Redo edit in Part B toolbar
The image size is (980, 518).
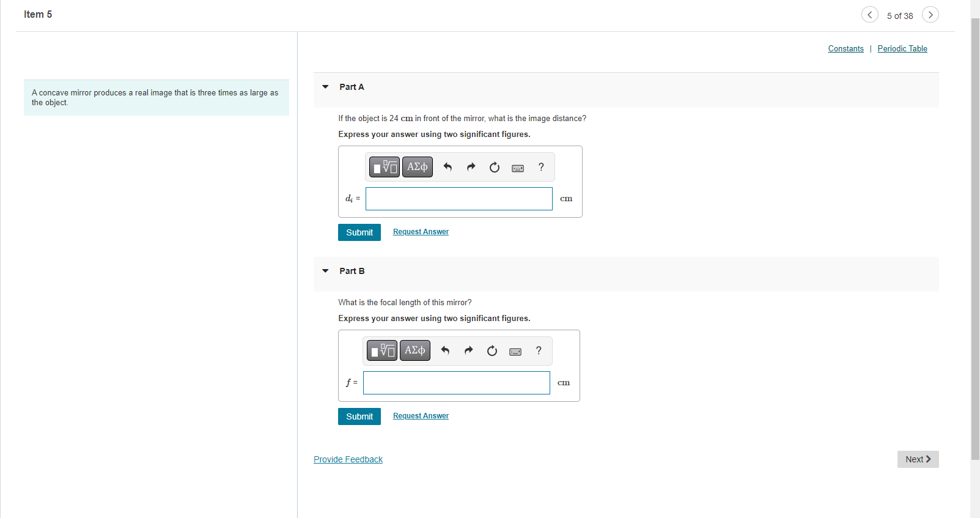point(468,350)
